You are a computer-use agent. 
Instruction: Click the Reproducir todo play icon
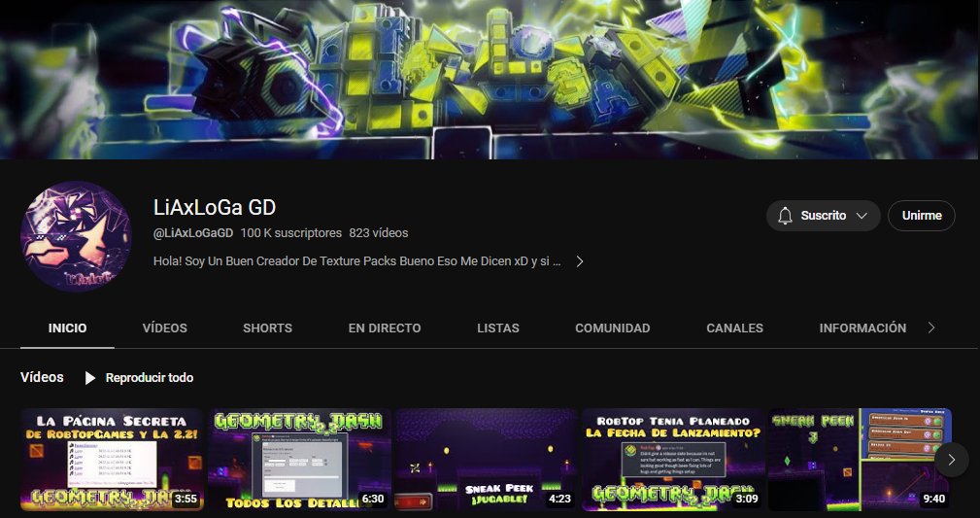[x=90, y=378]
